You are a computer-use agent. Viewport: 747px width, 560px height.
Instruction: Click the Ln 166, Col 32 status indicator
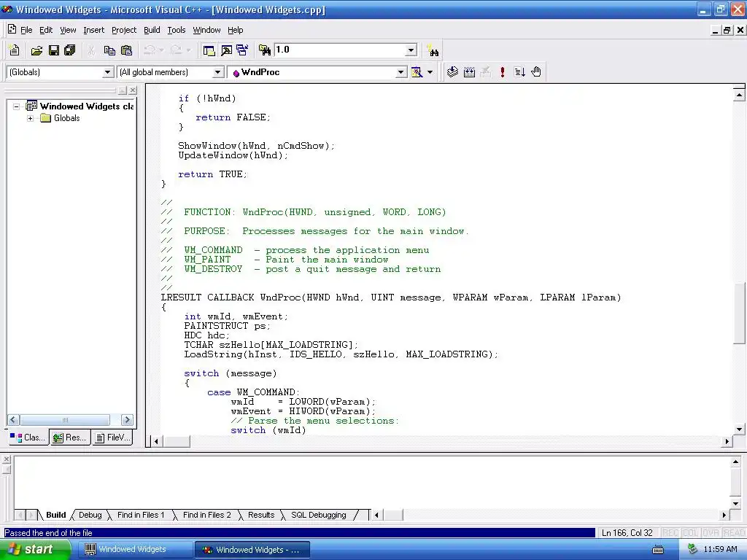tap(627, 533)
